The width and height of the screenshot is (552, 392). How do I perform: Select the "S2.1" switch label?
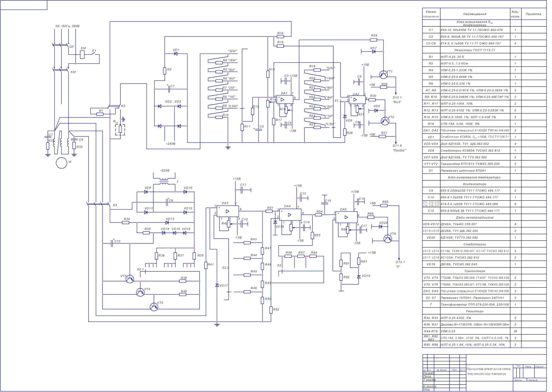point(140,269)
